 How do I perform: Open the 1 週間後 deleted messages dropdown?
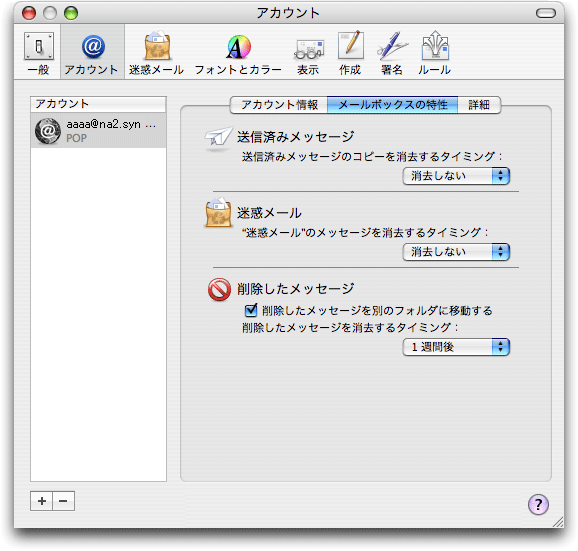point(456,347)
